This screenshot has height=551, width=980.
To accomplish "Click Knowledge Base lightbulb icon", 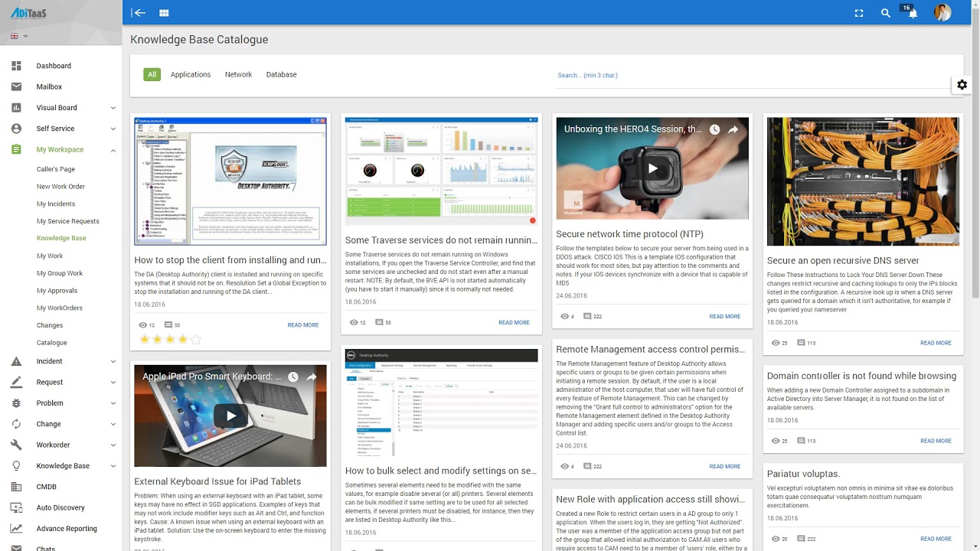I will (x=16, y=466).
